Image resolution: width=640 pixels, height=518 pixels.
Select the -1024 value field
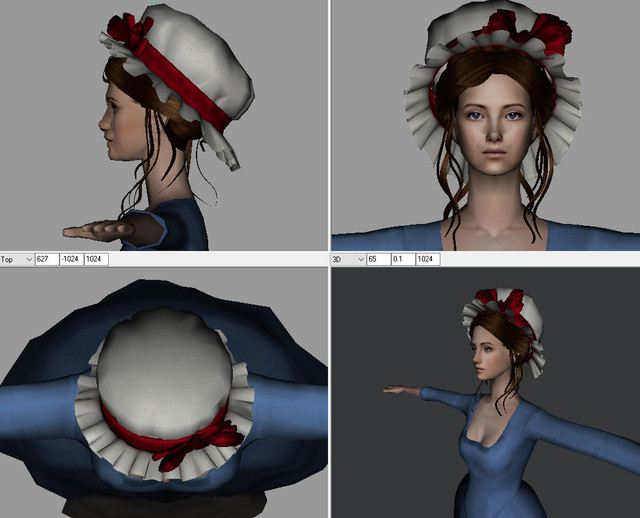72,259
